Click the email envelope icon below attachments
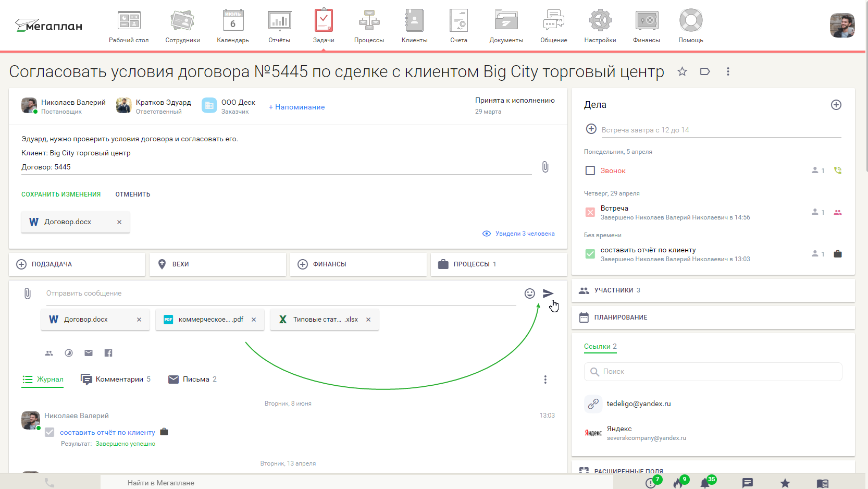Image resolution: width=868 pixels, height=489 pixels. tap(89, 353)
